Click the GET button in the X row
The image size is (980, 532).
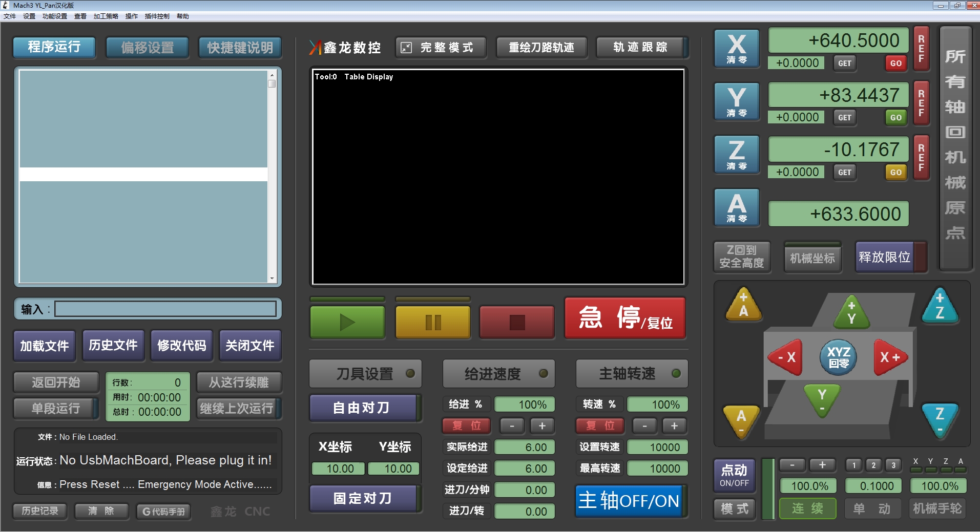click(x=845, y=63)
